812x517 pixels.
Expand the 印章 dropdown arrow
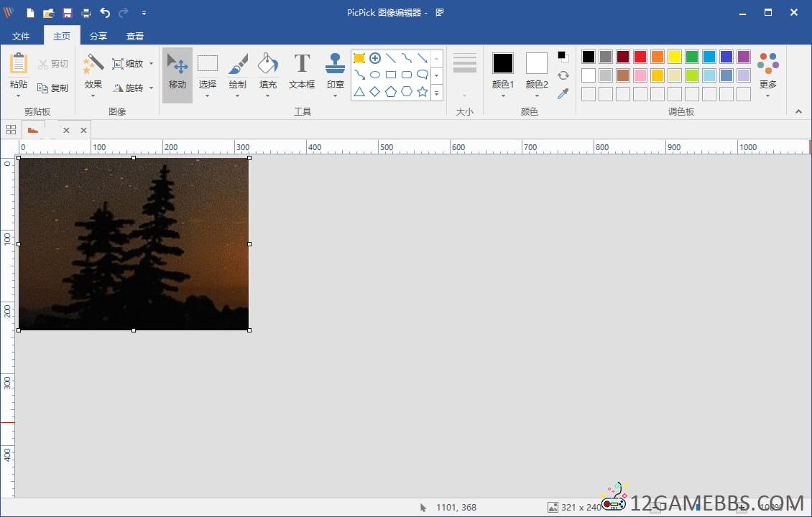(335, 96)
